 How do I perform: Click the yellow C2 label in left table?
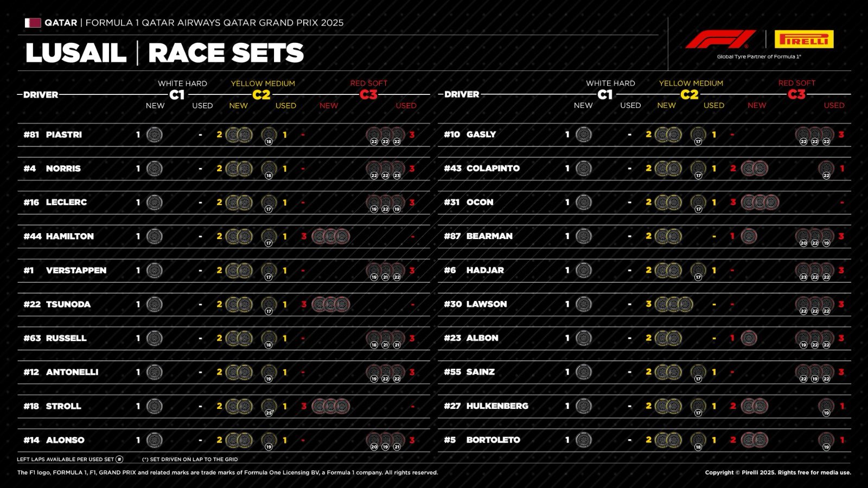click(261, 95)
